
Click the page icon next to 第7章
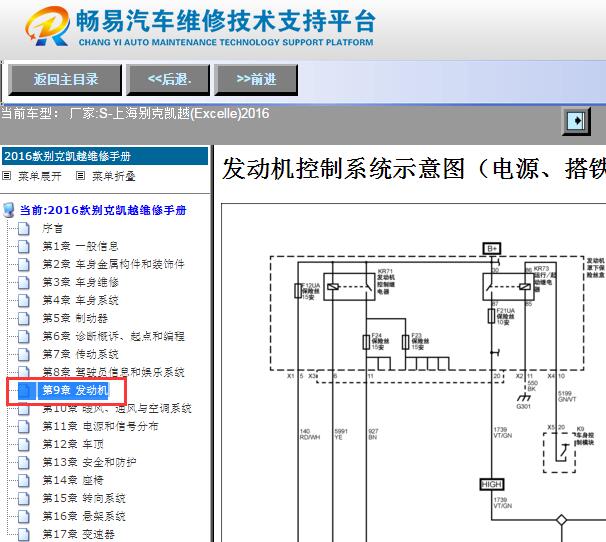[24, 355]
